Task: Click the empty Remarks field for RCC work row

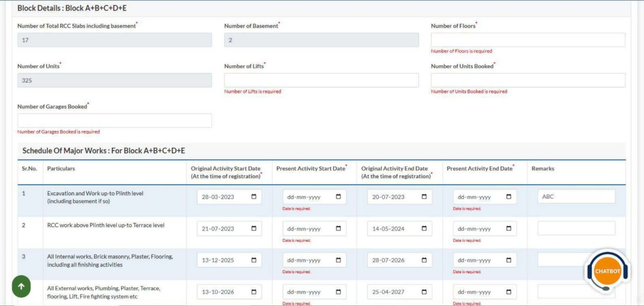Action: tap(576, 228)
